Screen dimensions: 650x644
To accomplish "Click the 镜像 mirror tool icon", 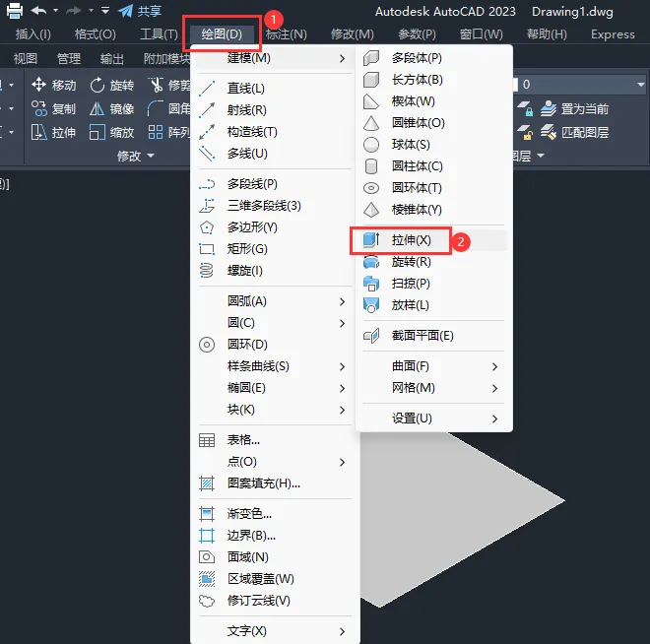I will point(97,108).
